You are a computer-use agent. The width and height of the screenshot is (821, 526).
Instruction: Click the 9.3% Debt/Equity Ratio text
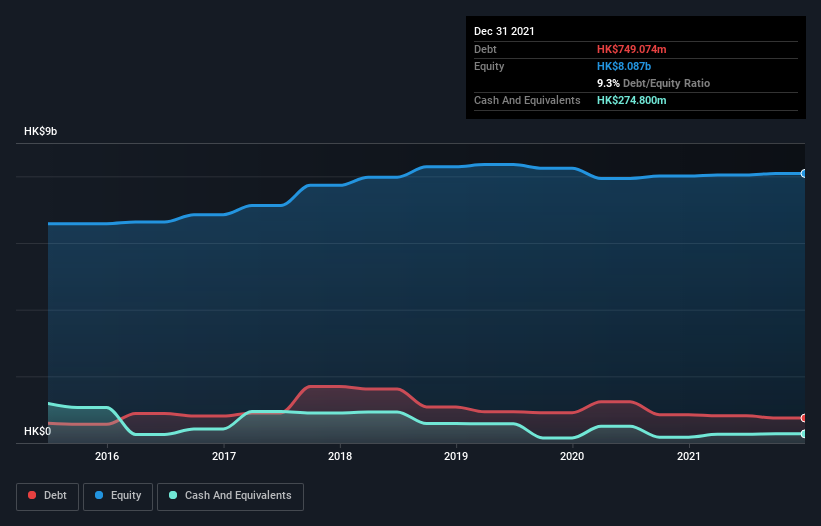[x=653, y=83]
